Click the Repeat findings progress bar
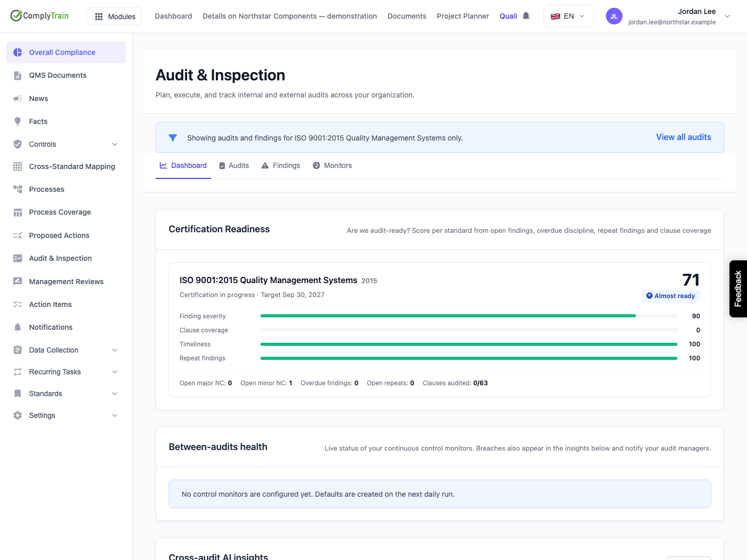Image resolution: width=747 pixels, height=560 pixels. tap(469, 358)
